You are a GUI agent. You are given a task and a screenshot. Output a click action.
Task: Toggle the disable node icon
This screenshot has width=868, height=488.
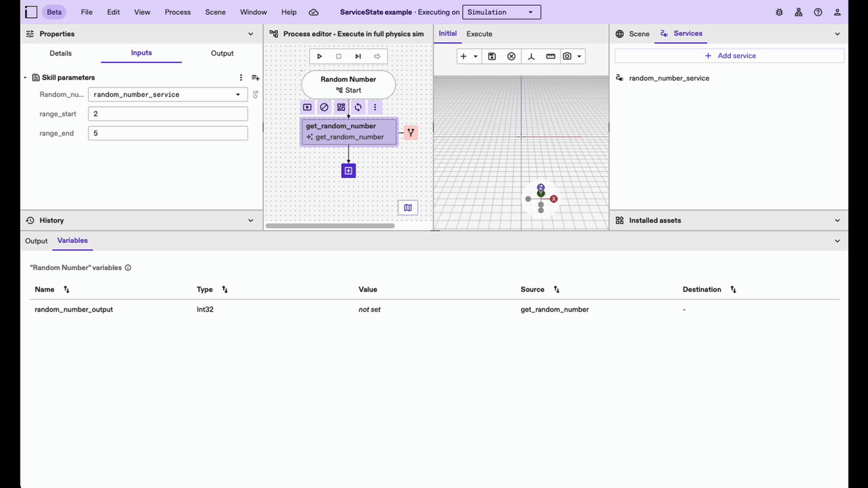pos(324,107)
